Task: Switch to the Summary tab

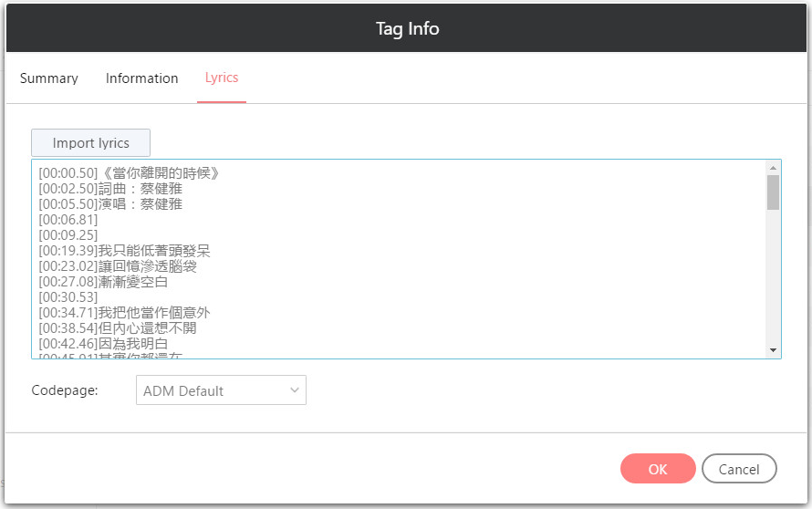Action: (49, 78)
